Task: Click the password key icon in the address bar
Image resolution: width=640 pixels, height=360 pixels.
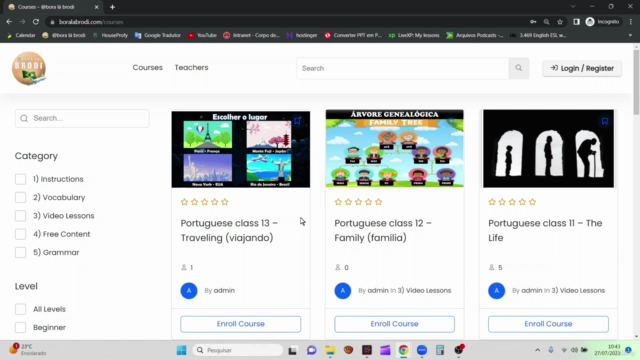Action: tap(533, 22)
